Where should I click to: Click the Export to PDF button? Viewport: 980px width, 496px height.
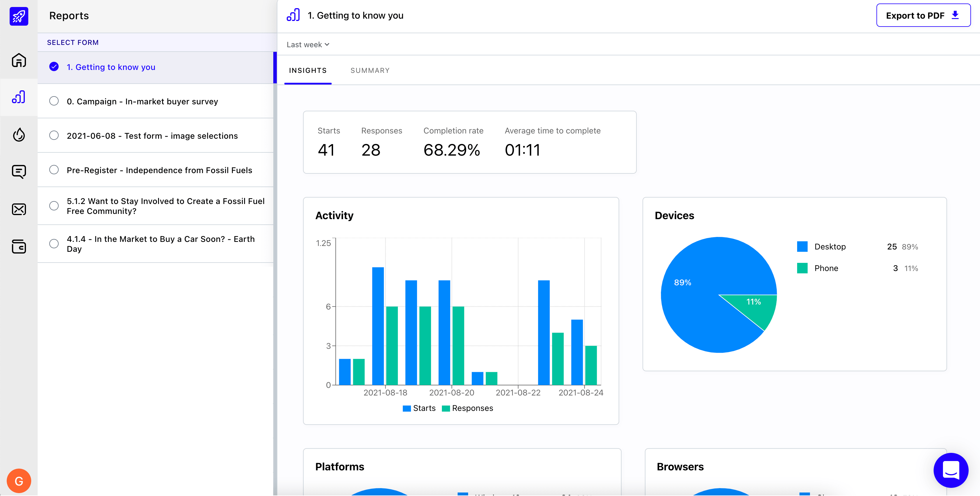coord(923,15)
